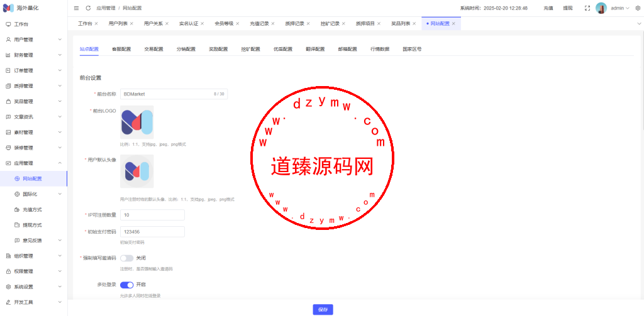Switch to the 国家区号 tab
This screenshot has height=316, width=644.
413,49
